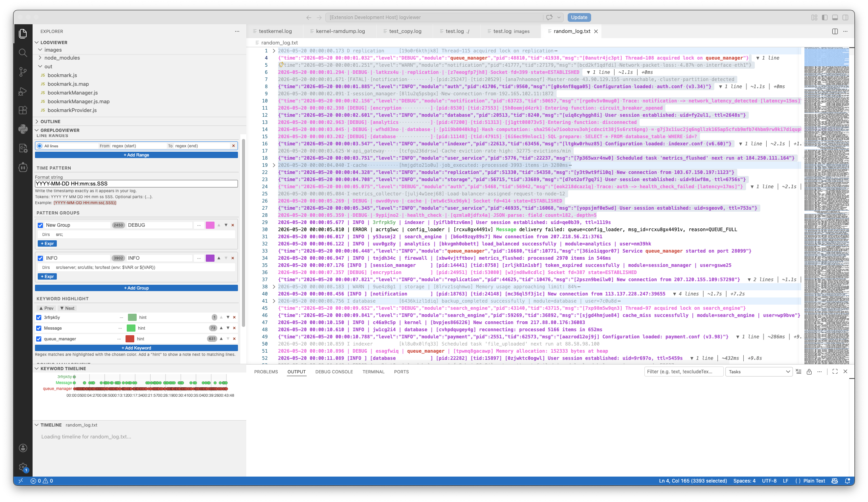The width and height of the screenshot is (868, 502).
Task: Move INFO pattern group up
Action: coord(219,258)
